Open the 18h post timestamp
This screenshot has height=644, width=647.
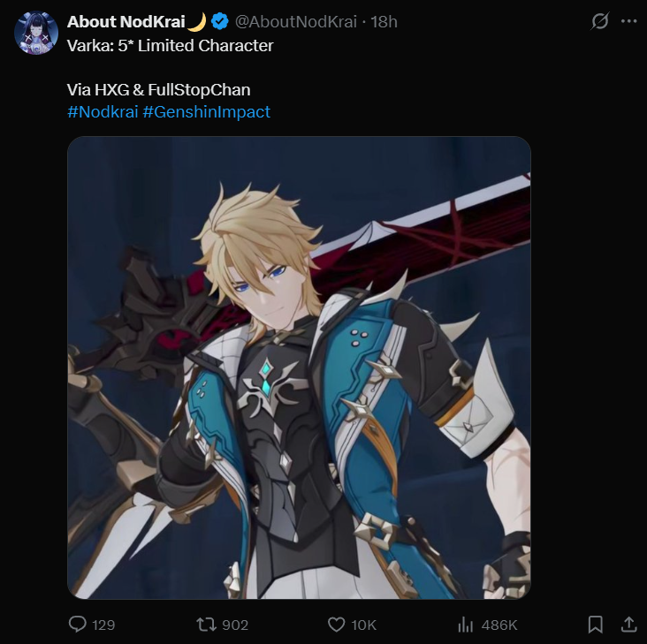pyautogui.click(x=384, y=21)
